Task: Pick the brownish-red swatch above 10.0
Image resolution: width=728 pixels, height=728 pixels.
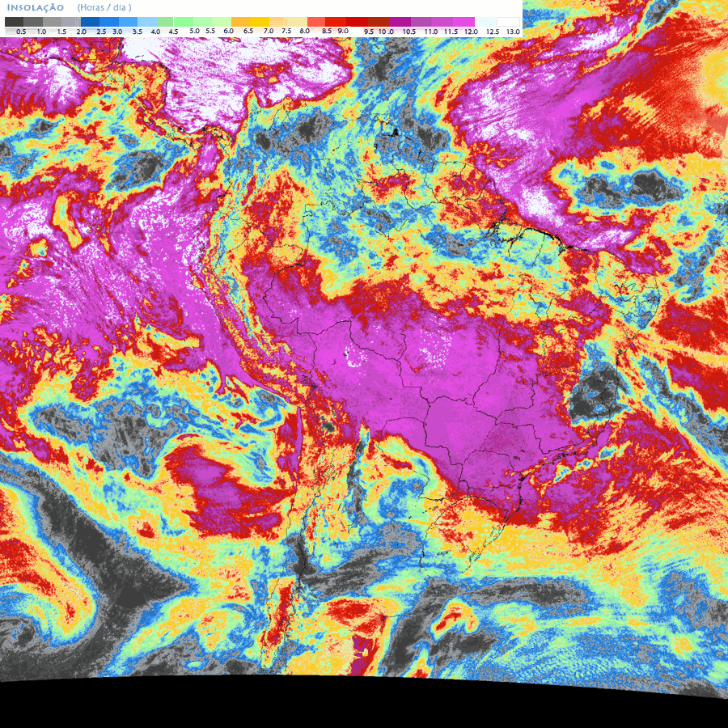Action: pos(379,22)
